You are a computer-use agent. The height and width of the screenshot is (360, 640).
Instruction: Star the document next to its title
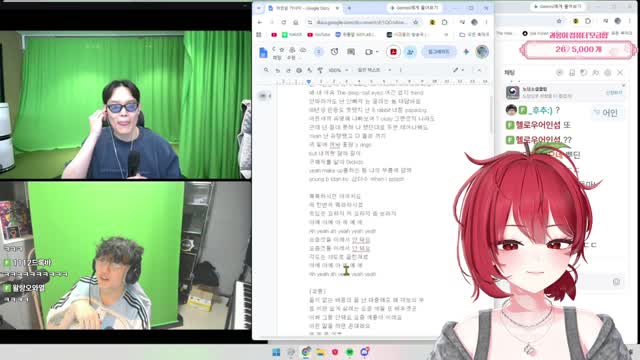click(282, 49)
